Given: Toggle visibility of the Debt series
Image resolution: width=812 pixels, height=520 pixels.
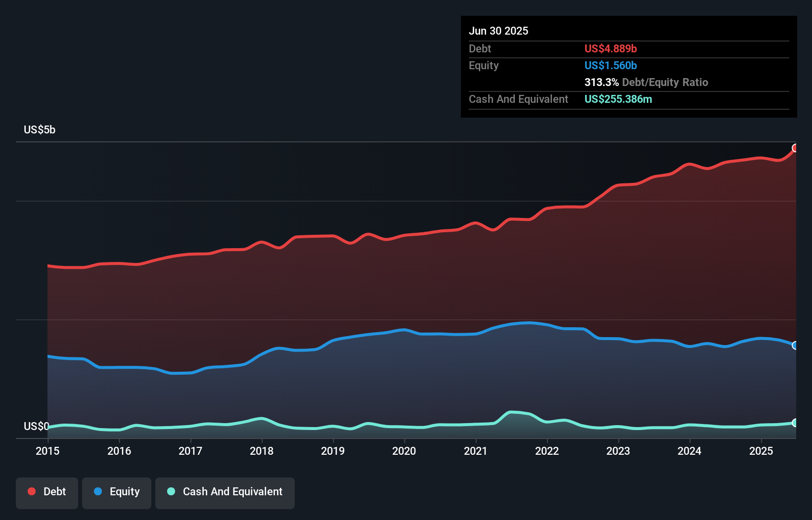Looking at the screenshot, I should coord(47,492).
